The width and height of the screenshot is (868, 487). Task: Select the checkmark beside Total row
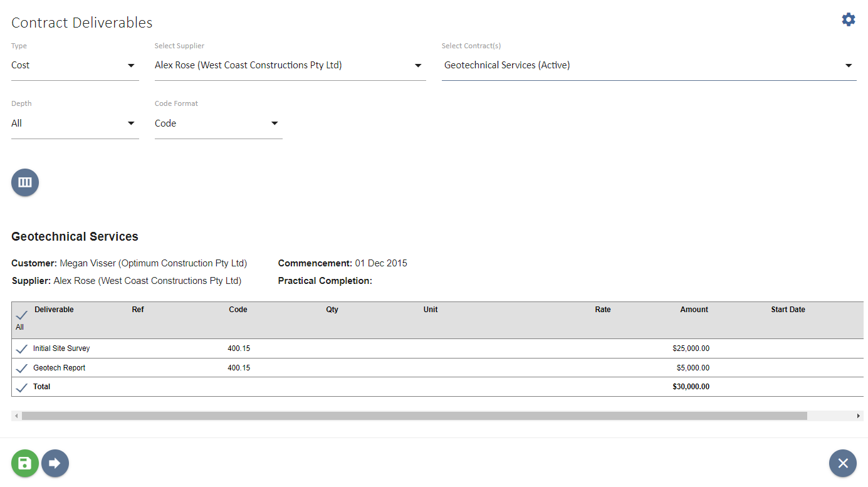coord(21,386)
